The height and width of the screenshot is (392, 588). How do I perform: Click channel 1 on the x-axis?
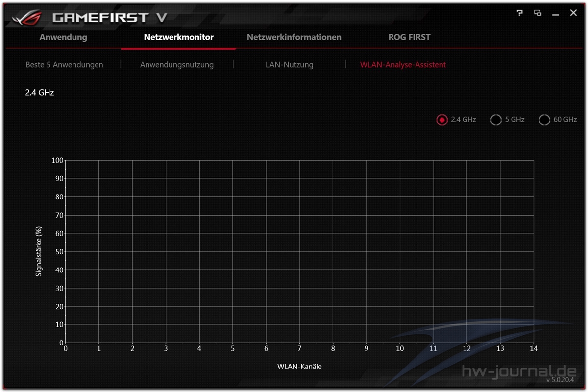99,349
